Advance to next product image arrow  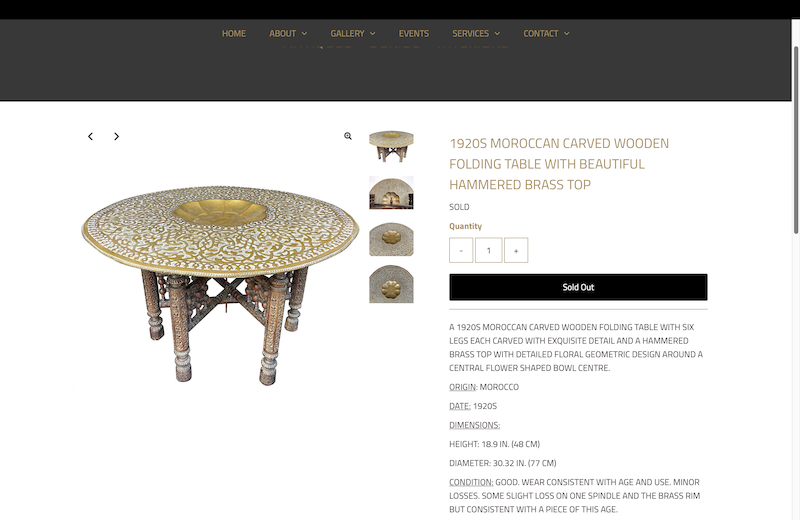coord(116,136)
